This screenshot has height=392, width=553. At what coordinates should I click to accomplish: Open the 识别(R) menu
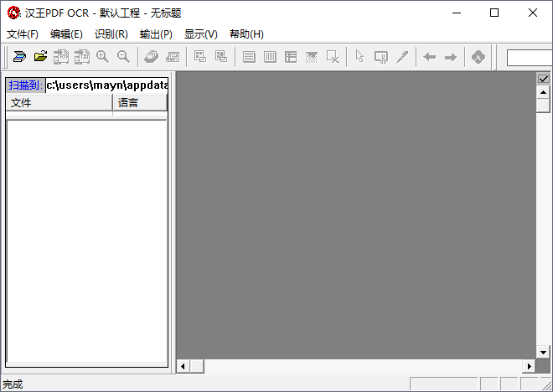coord(111,34)
